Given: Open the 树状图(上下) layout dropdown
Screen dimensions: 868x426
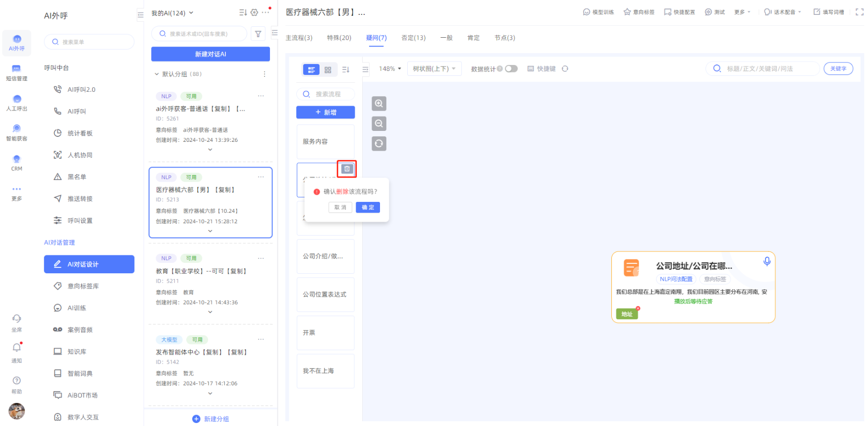Looking at the screenshot, I should (434, 69).
